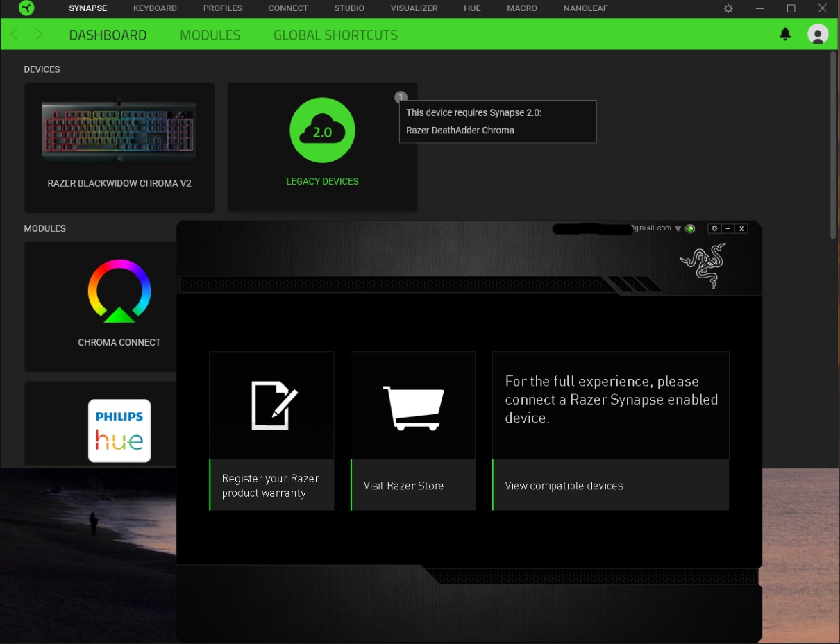Open the STUDIO top menu
Image resolution: width=840 pixels, height=644 pixels.
tap(349, 8)
